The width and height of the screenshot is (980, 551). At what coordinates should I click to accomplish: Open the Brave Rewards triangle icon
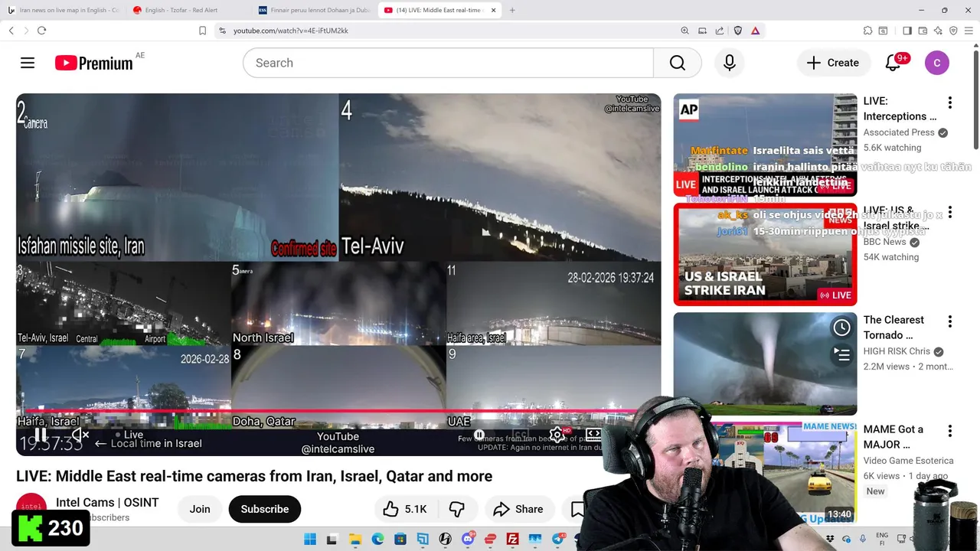click(755, 31)
